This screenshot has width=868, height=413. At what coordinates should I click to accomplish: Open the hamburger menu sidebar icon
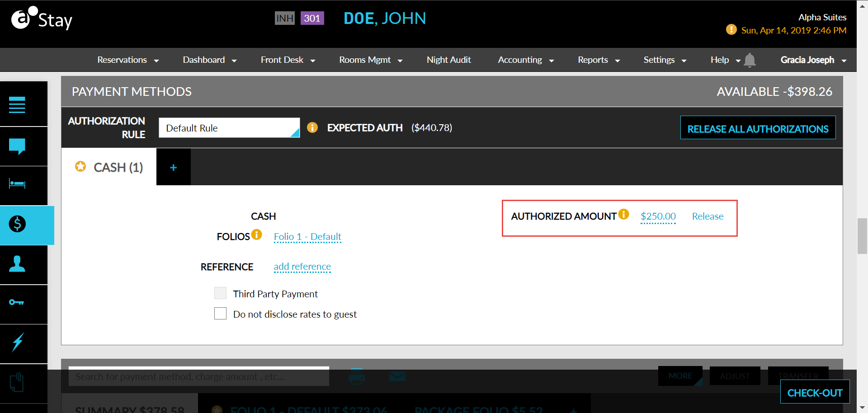17,105
